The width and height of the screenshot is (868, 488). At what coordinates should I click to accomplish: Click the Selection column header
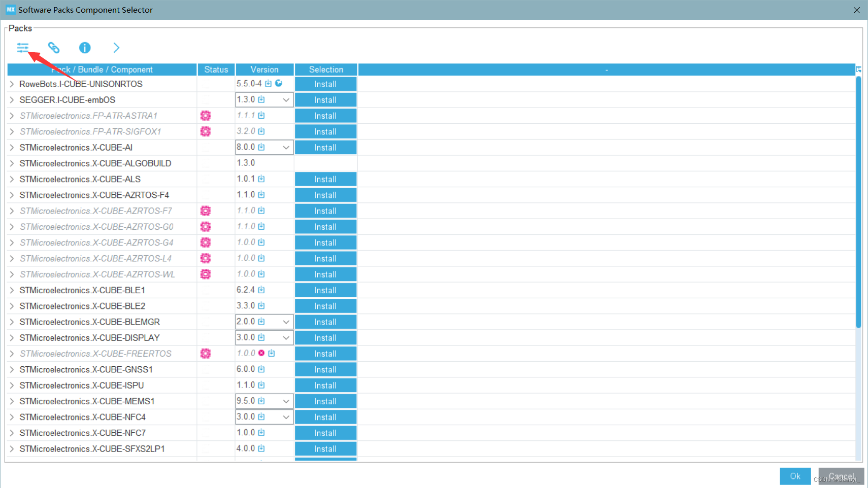coord(326,69)
